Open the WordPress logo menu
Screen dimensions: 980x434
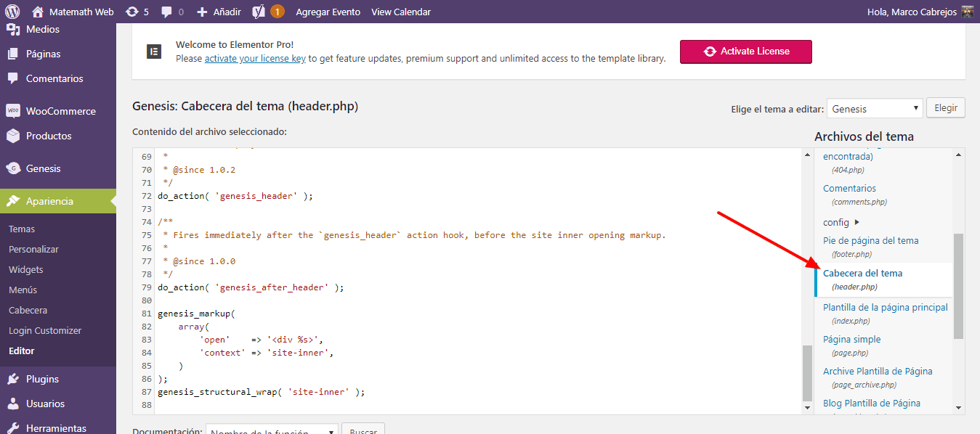coord(12,12)
